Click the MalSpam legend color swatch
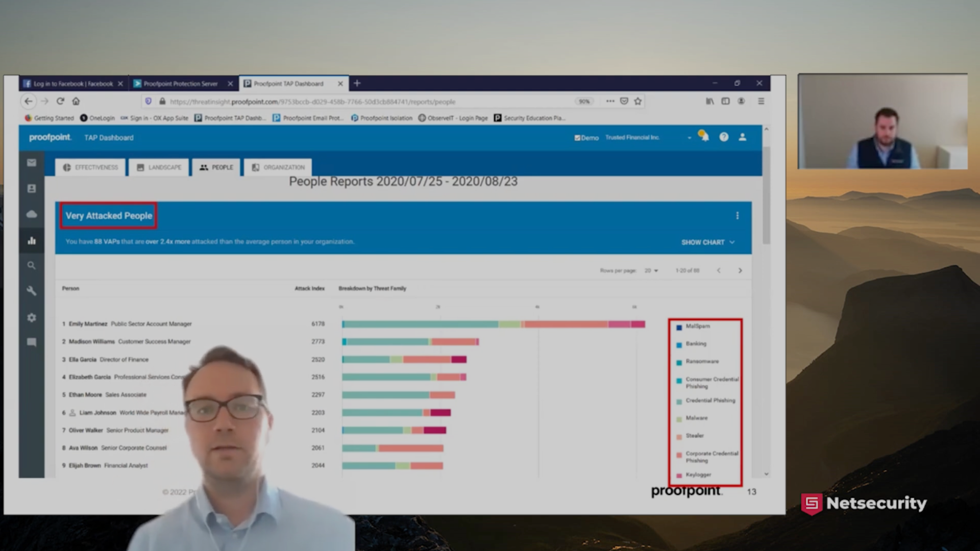This screenshot has height=551, width=980. coord(679,328)
